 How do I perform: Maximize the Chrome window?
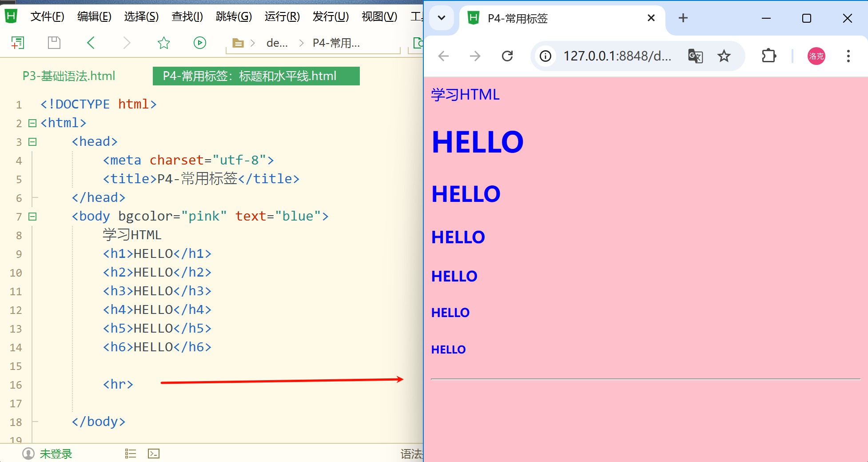tap(807, 18)
